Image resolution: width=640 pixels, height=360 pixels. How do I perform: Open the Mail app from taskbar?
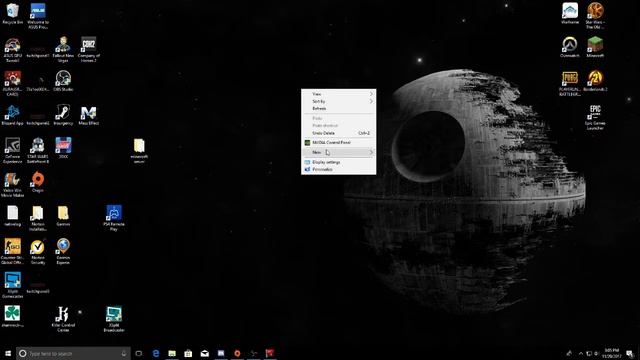click(x=204, y=353)
